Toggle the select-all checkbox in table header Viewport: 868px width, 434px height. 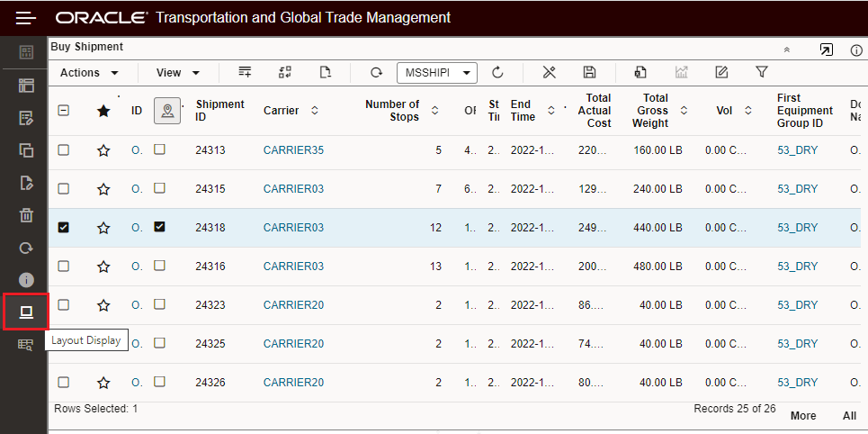click(64, 110)
